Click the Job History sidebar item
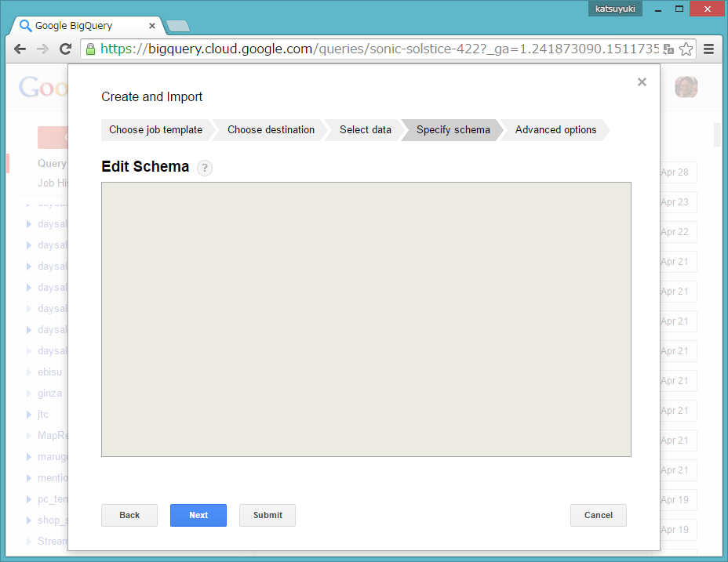Viewport: 728px width, 562px height. coord(53,183)
